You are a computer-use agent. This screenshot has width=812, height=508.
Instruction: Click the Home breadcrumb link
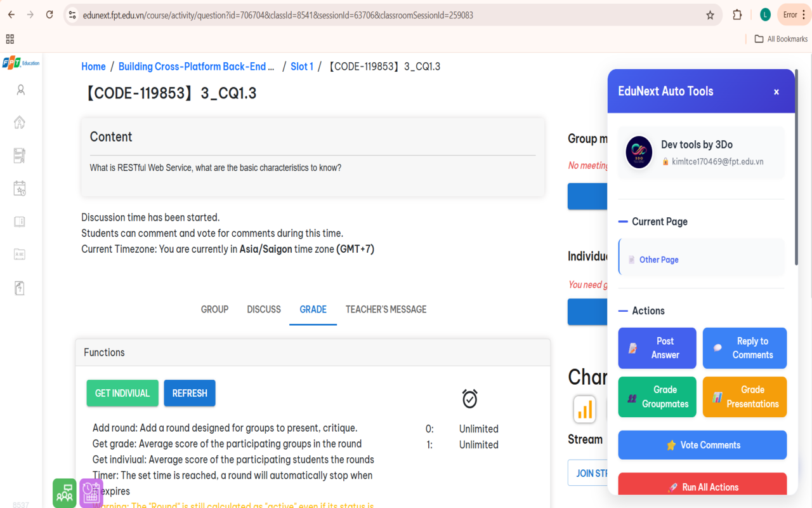(x=93, y=66)
